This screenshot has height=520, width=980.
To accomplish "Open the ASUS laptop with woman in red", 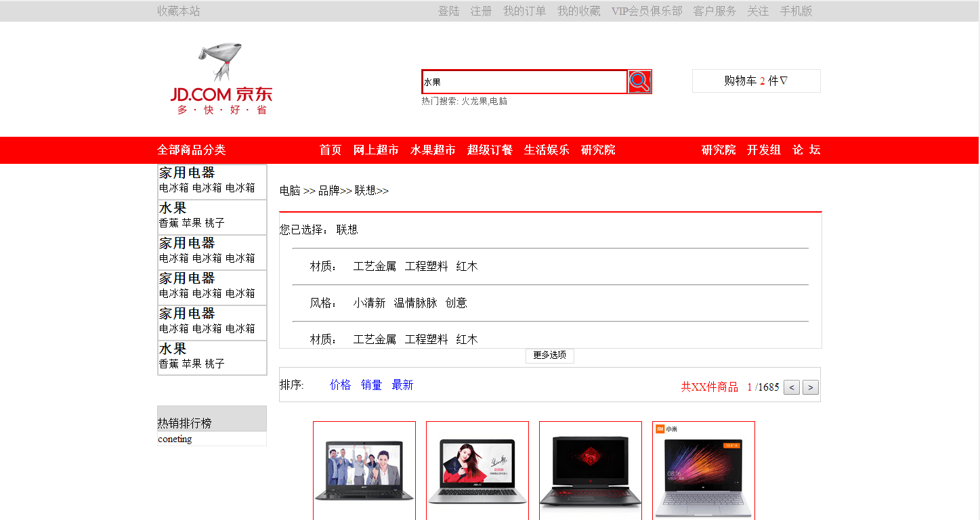I will (477, 470).
